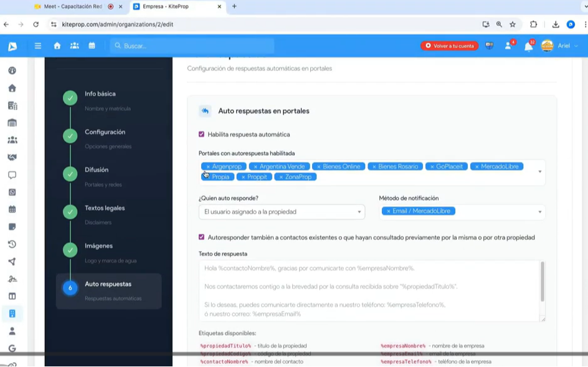This screenshot has height=367, width=588.
Task: Open the signature icon in sidebar
Action: [12, 279]
